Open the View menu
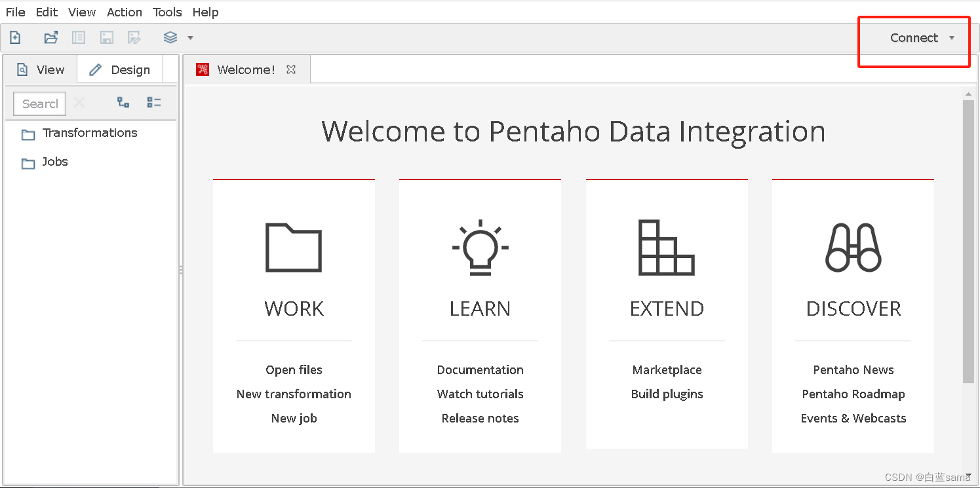The height and width of the screenshot is (488, 980). [82, 12]
